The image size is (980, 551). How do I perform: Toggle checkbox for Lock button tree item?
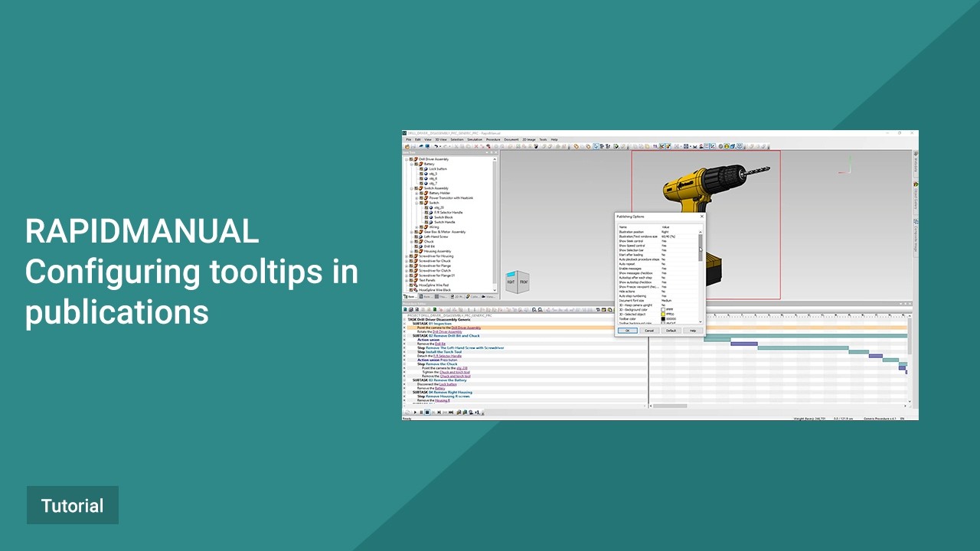[x=421, y=169]
